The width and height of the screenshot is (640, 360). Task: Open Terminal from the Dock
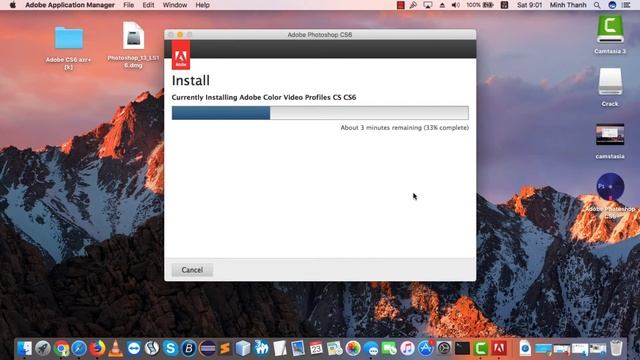[462, 348]
